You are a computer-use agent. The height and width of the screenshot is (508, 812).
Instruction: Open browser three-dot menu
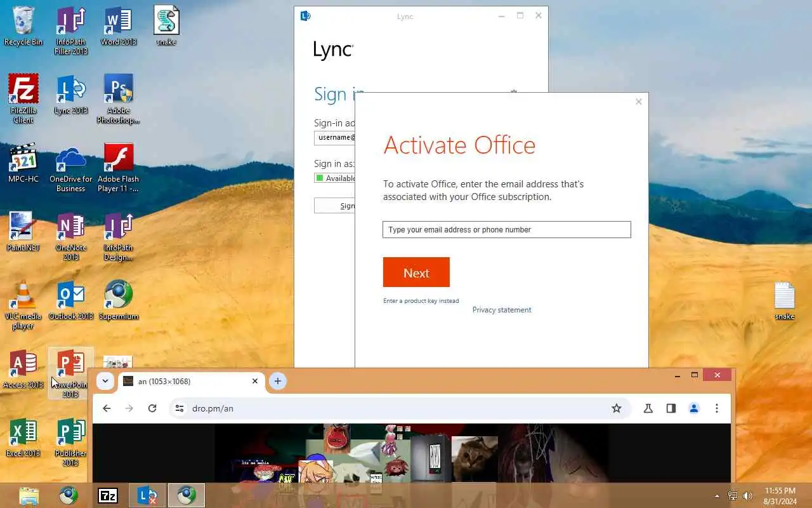717,408
